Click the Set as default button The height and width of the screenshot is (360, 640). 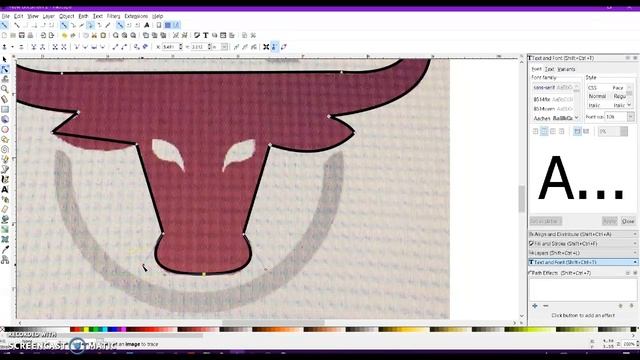546,221
